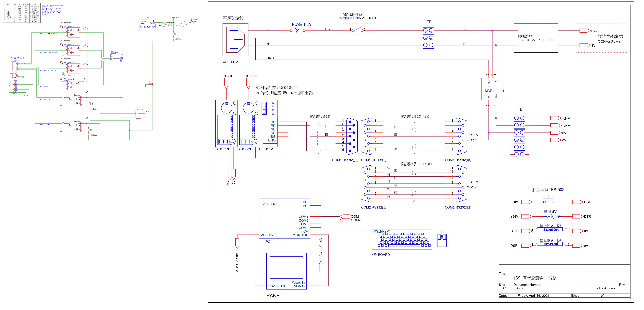Viewport: 644px width, 310px height.
Task: Click the COM2 off-page port near ADLINK PC
Action: (x=345, y=220)
